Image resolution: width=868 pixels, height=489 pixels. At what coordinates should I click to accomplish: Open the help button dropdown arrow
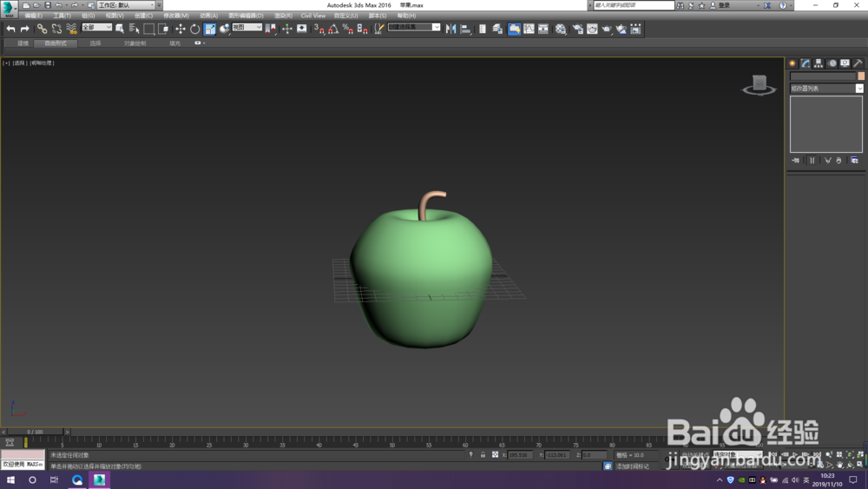coord(791,5)
